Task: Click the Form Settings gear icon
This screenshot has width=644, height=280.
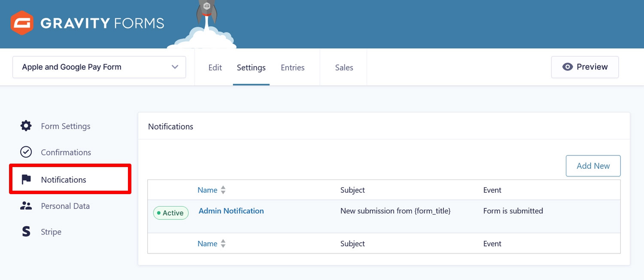Action: pyautogui.click(x=26, y=126)
